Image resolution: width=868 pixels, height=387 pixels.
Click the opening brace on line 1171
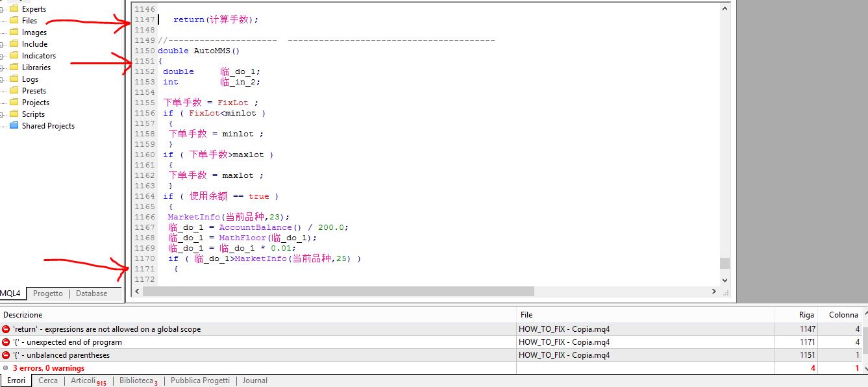(x=176, y=269)
